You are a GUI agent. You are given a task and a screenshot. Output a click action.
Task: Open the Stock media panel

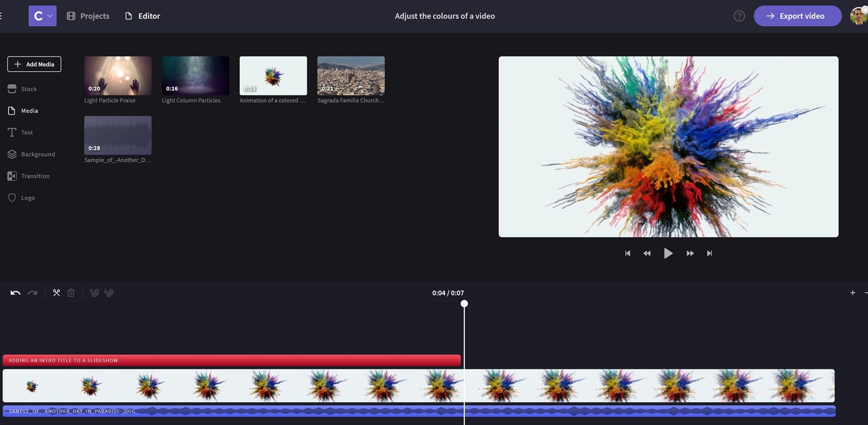28,89
